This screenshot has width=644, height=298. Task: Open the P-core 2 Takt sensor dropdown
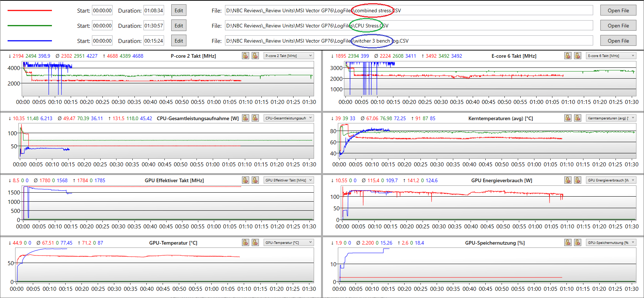click(x=288, y=56)
